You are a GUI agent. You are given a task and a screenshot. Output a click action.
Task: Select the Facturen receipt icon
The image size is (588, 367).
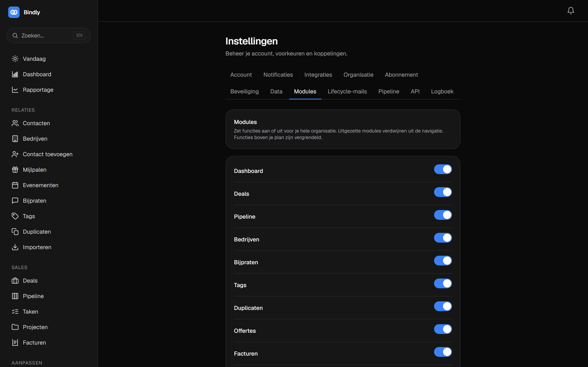15,343
